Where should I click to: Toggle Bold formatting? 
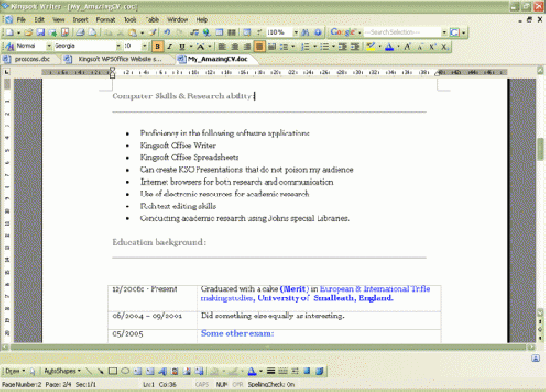click(157, 46)
